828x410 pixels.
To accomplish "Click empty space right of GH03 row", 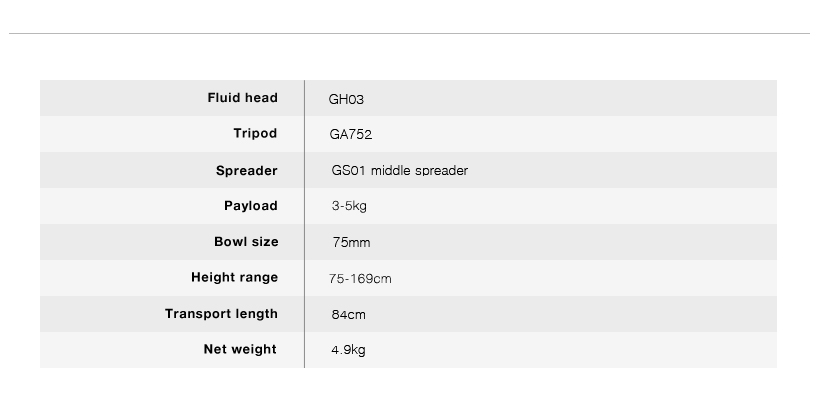I will point(570,98).
